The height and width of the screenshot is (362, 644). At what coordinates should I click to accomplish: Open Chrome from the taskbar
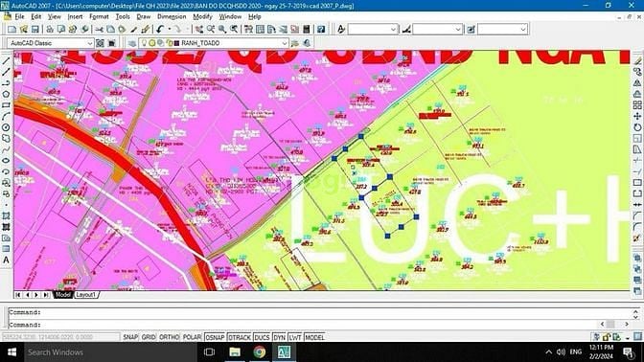[x=260, y=352]
